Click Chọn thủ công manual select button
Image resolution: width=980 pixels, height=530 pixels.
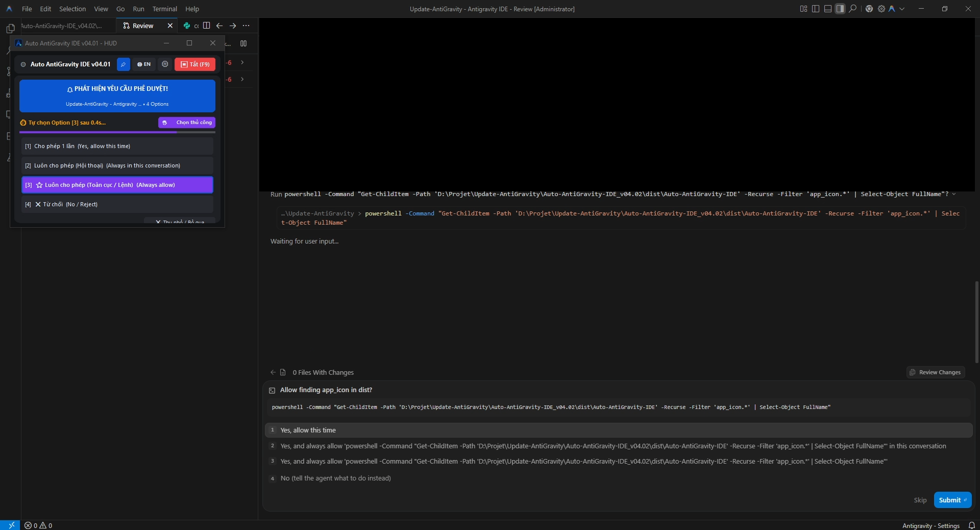click(x=187, y=123)
